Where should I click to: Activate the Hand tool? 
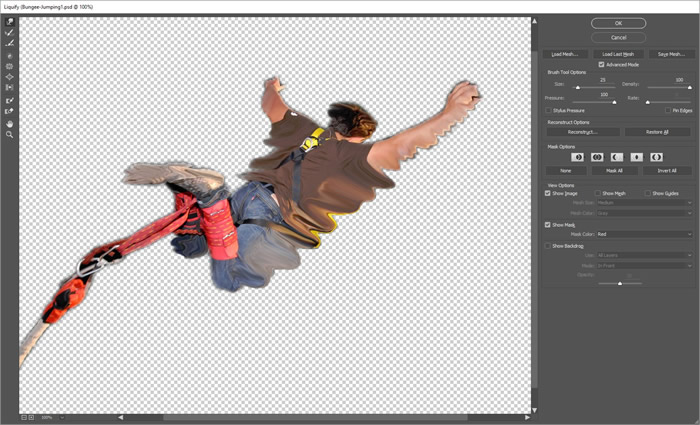click(x=10, y=123)
